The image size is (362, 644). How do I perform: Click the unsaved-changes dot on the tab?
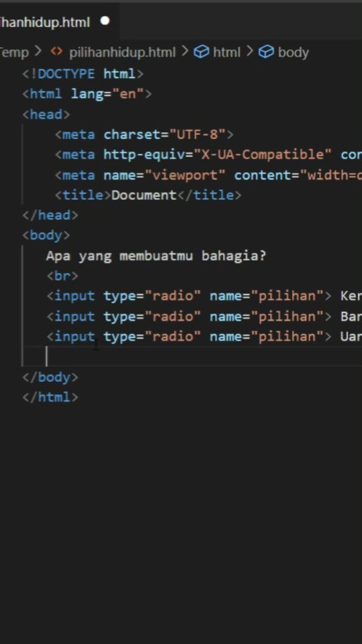point(105,21)
